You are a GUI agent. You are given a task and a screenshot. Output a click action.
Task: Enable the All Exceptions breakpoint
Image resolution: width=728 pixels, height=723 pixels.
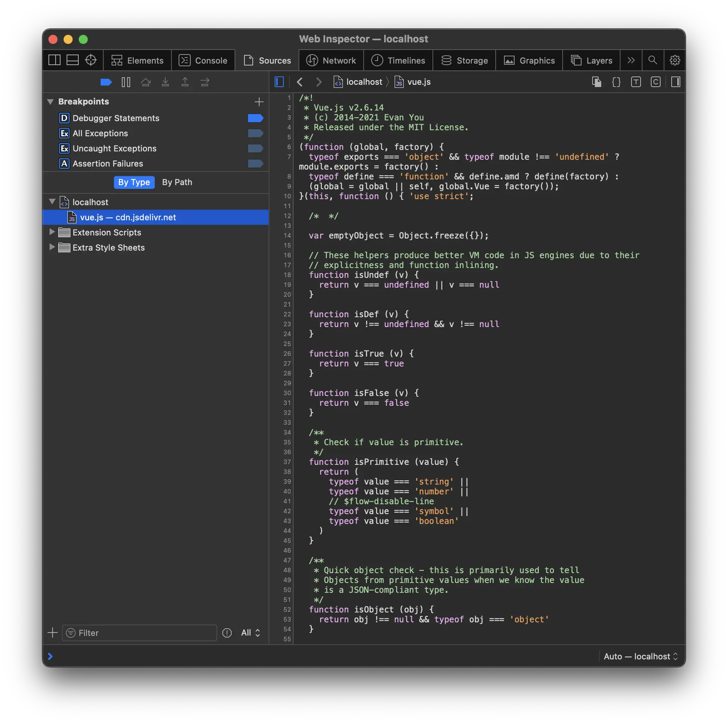point(255,133)
